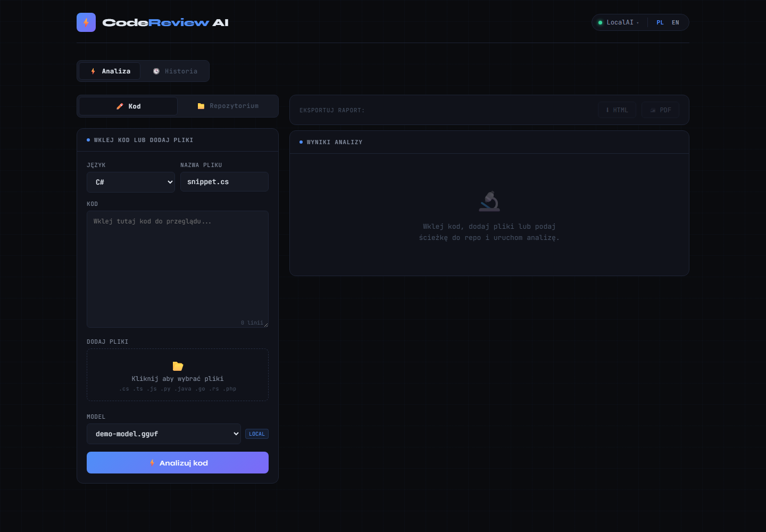Screen dimensions: 766x532
Task: Click the '0 linii' line counter
Action: tap(252, 323)
